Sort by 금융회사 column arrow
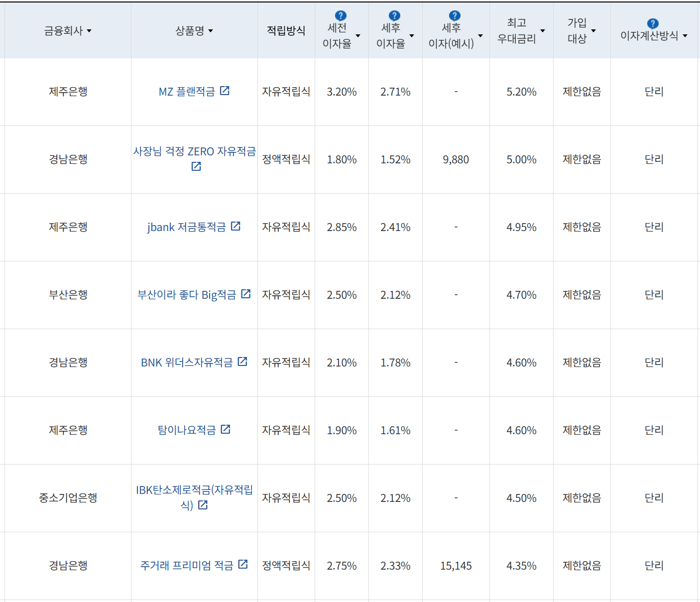This screenshot has width=700, height=602. click(89, 31)
